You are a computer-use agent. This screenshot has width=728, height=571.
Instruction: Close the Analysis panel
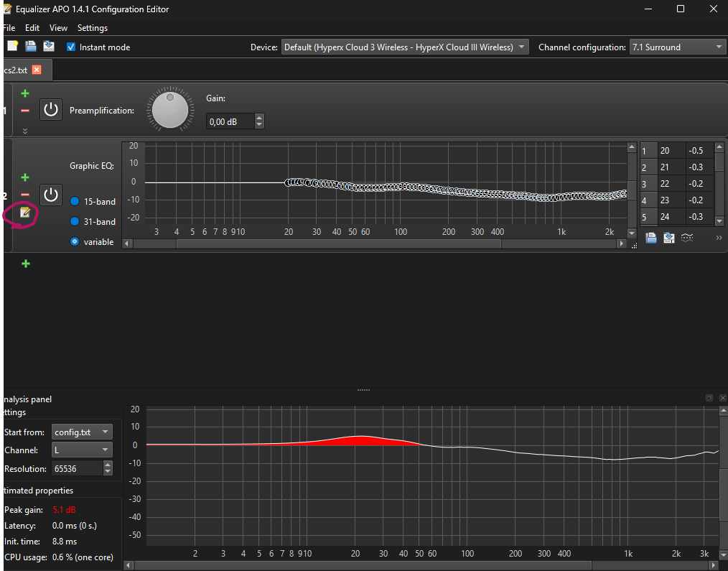pyautogui.click(x=722, y=398)
